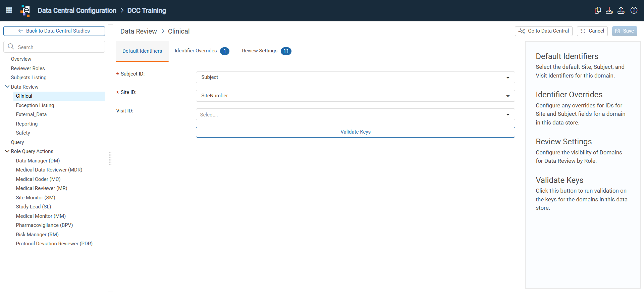Screen dimensions: 644x295
Task: Collapse the Data Review tree node
Action: tap(7, 87)
